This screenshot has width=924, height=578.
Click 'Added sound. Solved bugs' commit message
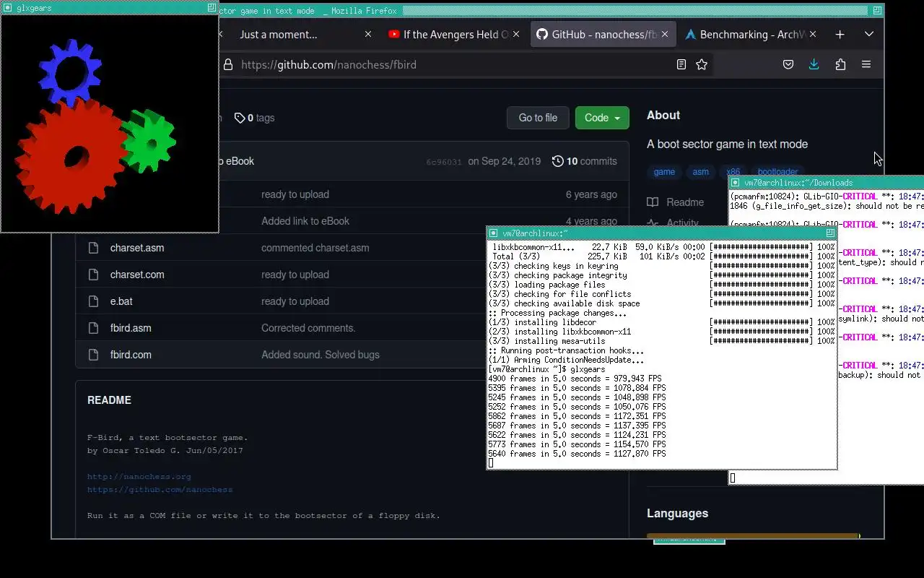(321, 355)
